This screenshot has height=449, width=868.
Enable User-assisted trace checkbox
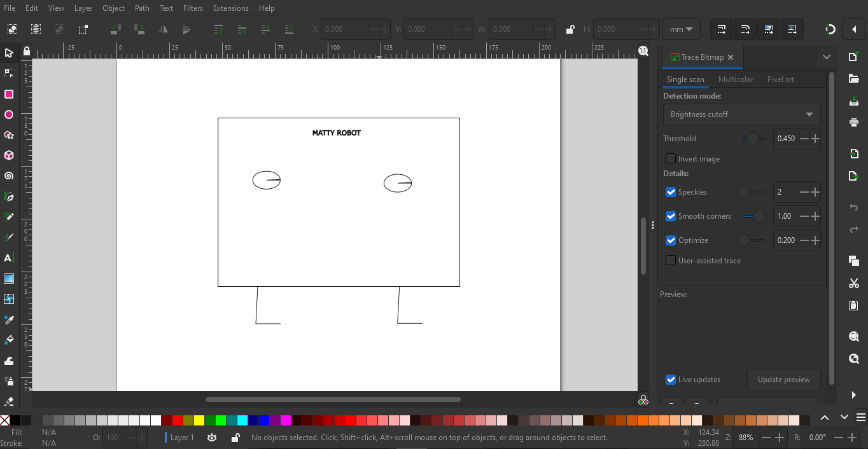point(671,260)
